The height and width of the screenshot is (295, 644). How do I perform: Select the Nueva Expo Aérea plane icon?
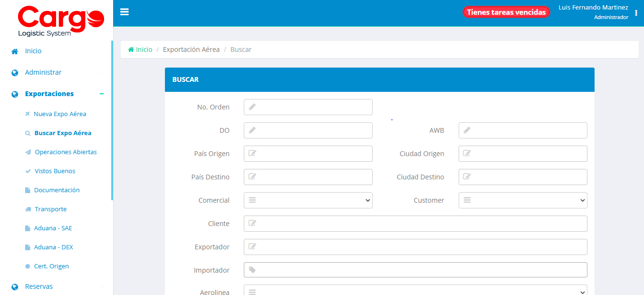click(28, 114)
